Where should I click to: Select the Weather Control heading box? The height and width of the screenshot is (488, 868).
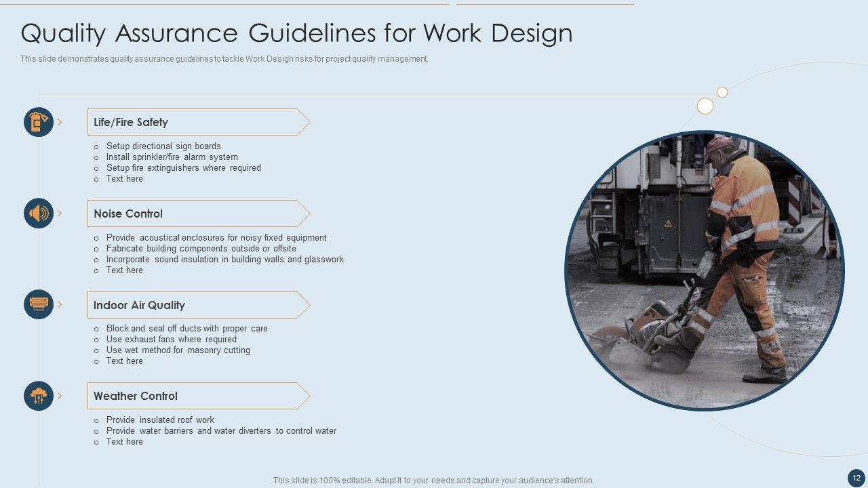(199, 396)
